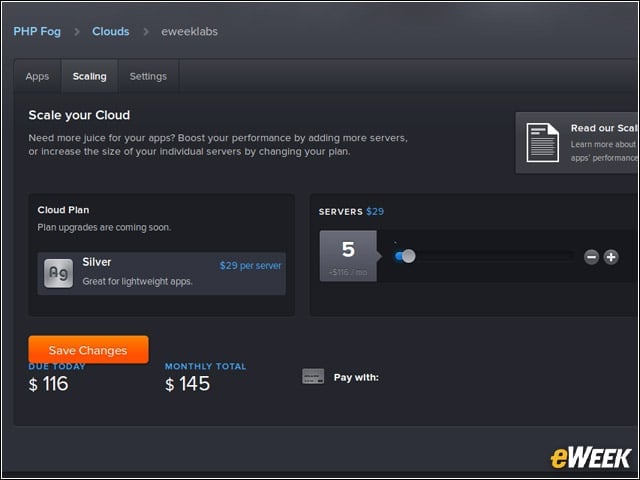This screenshot has width=640, height=480.
Task: Decrease servers with the minus button
Action: (x=591, y=257)
